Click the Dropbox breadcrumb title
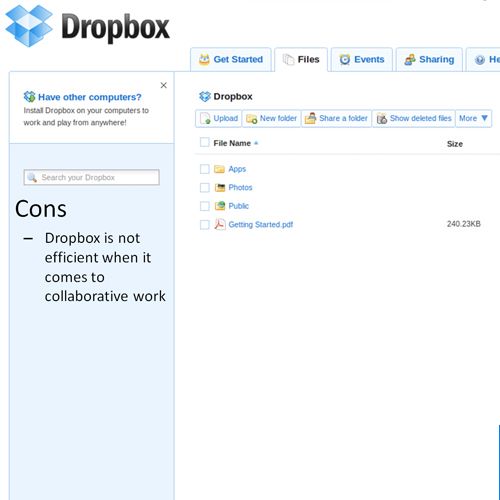The height and width of the screenshot is (500, 500). pyautogui.click(x=233, y=97)
